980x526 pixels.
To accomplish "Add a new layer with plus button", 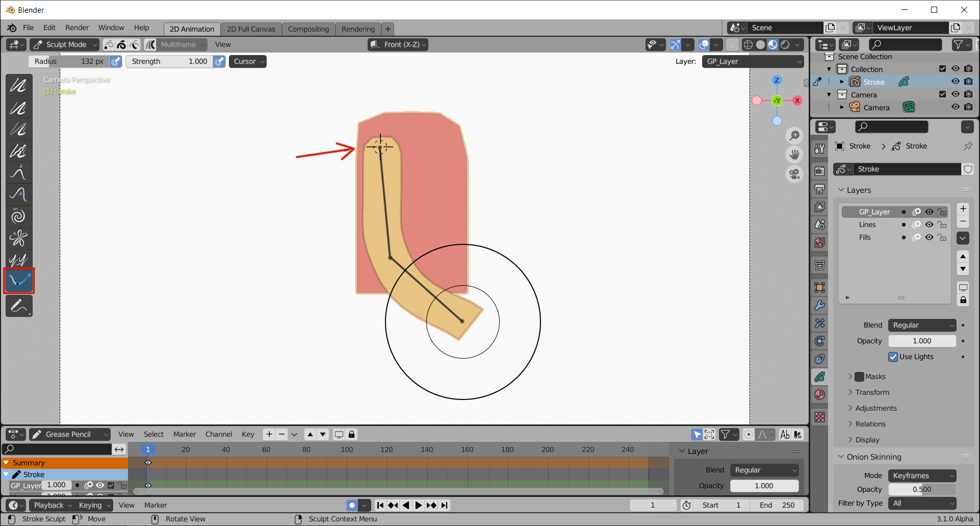I will coord(963,209).
